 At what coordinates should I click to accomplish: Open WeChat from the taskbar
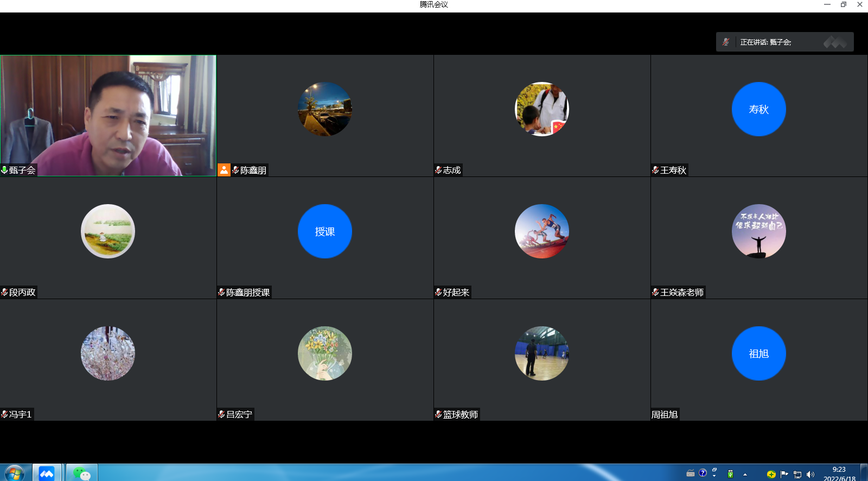click(x=82, y=473)
